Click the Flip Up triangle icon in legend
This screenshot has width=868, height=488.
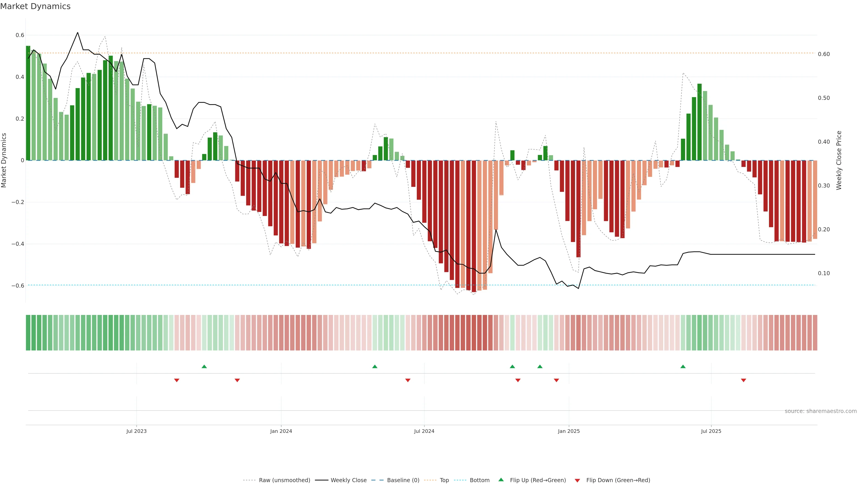tap(501, 480)
